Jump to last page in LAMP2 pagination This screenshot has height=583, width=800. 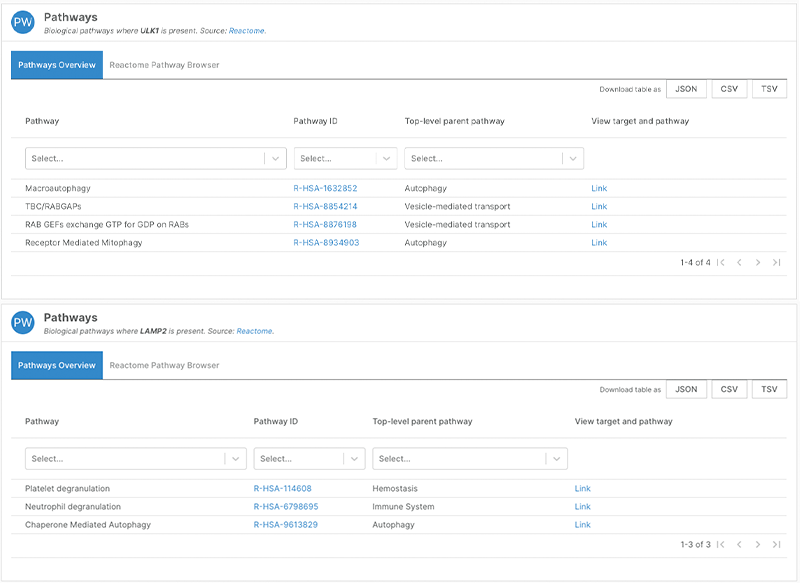point(778,544)
